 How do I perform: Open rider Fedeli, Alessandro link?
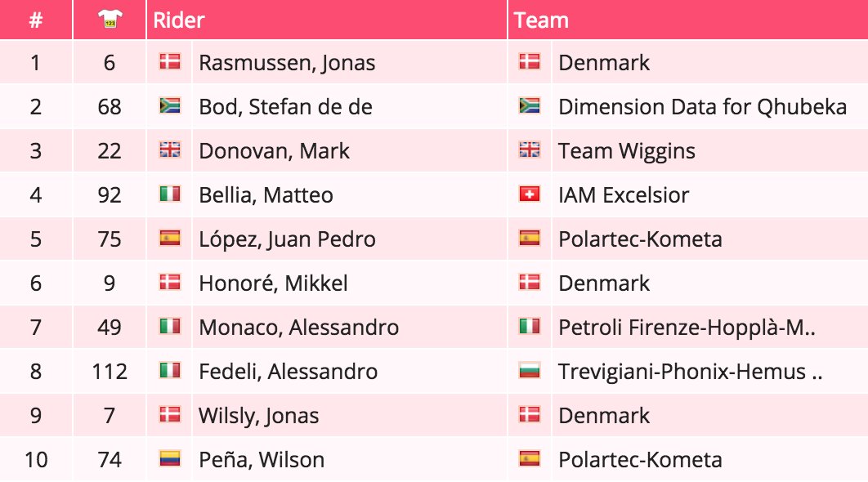(288, 372)
